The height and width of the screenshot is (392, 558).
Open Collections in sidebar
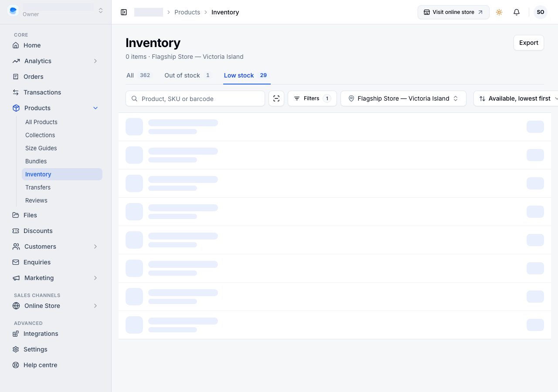tap(62, 135)
